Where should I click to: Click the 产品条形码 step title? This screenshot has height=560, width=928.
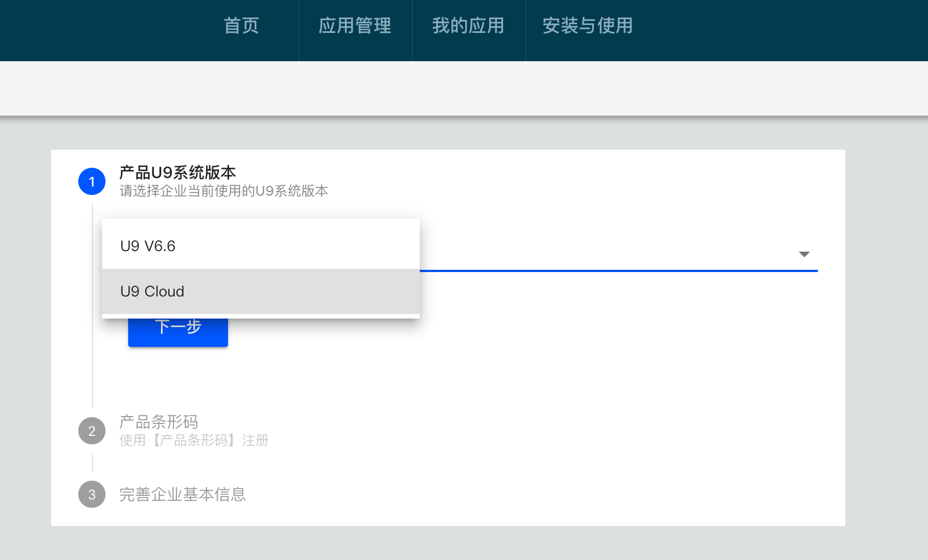click(159, 422)
